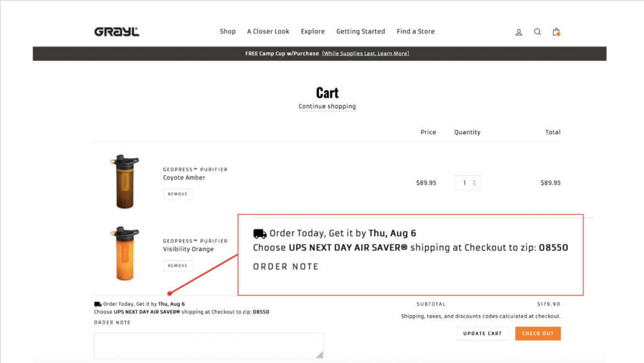Click the SUBTOTAL label
This screenshot has width=644, height=363.
(431, 304)
